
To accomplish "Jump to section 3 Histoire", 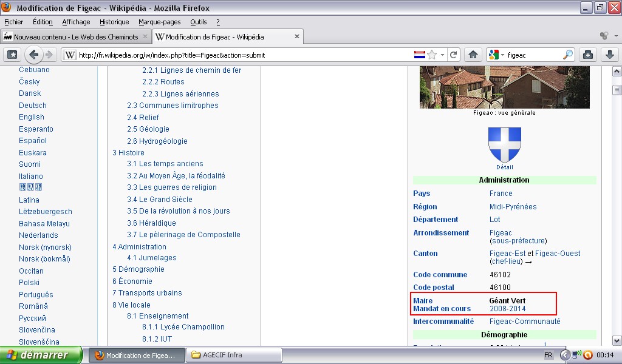I will (x=128, y=152).
